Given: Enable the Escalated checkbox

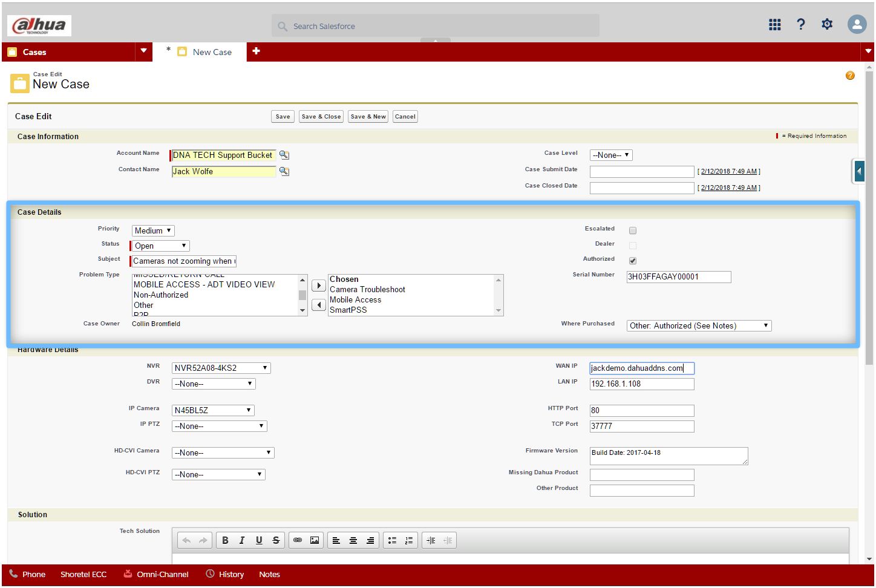Looking at the screenshot, I should pyautogui.click(x=633, y=230).
